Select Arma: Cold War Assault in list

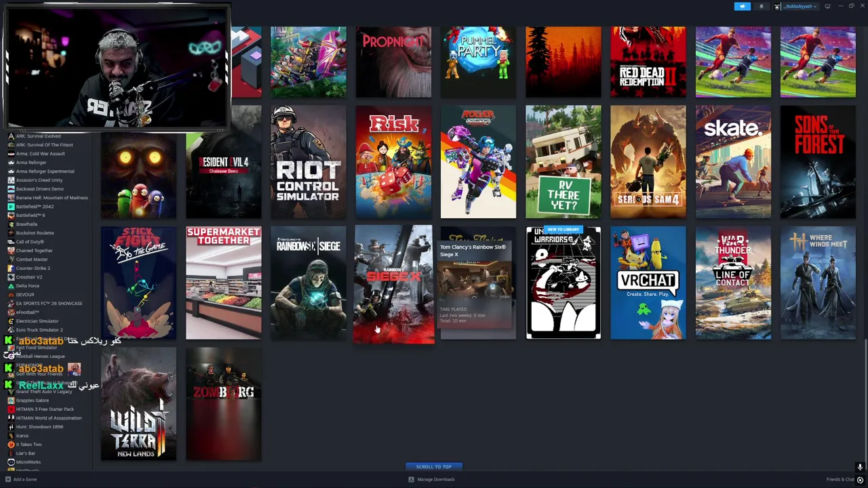click(41, 154)
